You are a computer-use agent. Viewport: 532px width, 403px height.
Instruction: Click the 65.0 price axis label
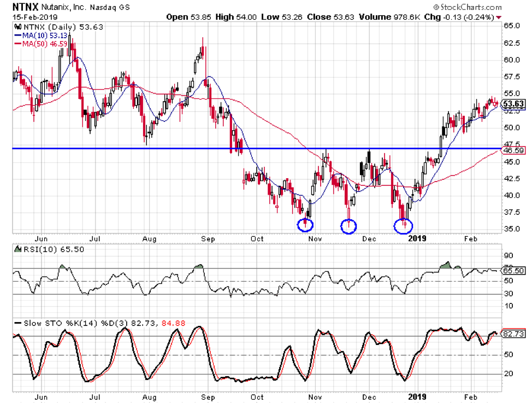[x=512, y=26]
